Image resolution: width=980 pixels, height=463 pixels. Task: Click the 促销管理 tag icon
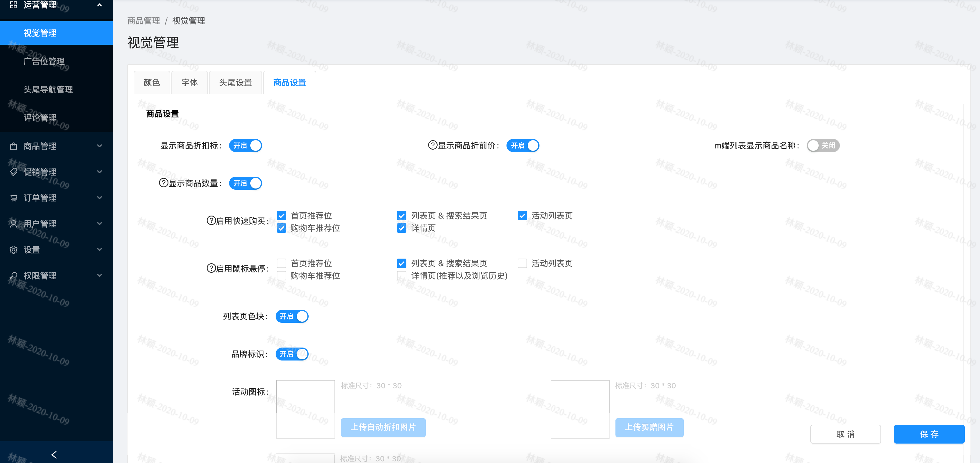tap(13, 172)
